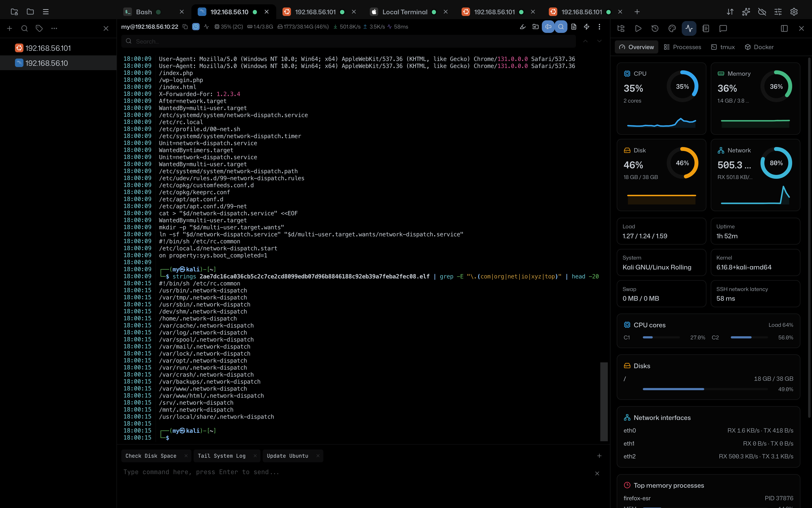Switch to the Processes tab
The height and width of the screenshot is (508, 812).
(x=682, y=47)
